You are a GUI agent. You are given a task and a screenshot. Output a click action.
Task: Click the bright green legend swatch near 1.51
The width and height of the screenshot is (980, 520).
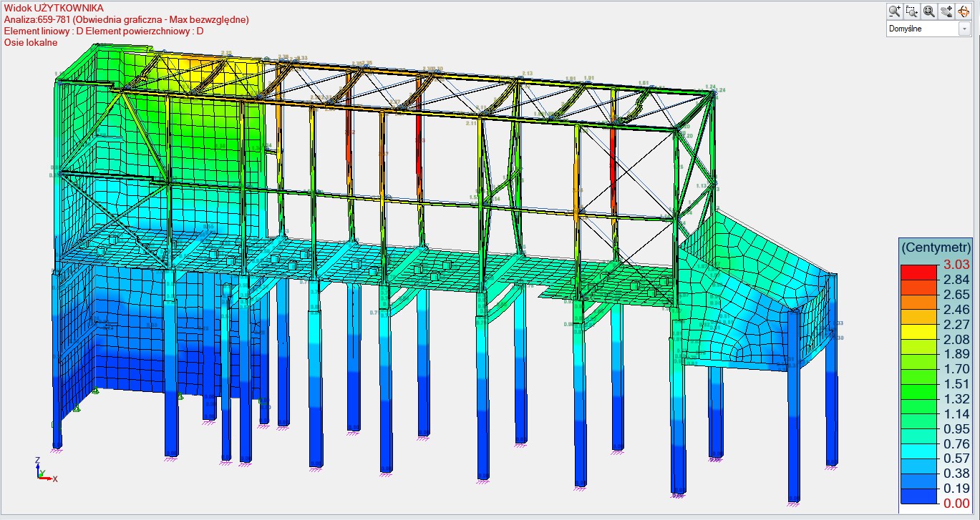(x=918, y=392)
